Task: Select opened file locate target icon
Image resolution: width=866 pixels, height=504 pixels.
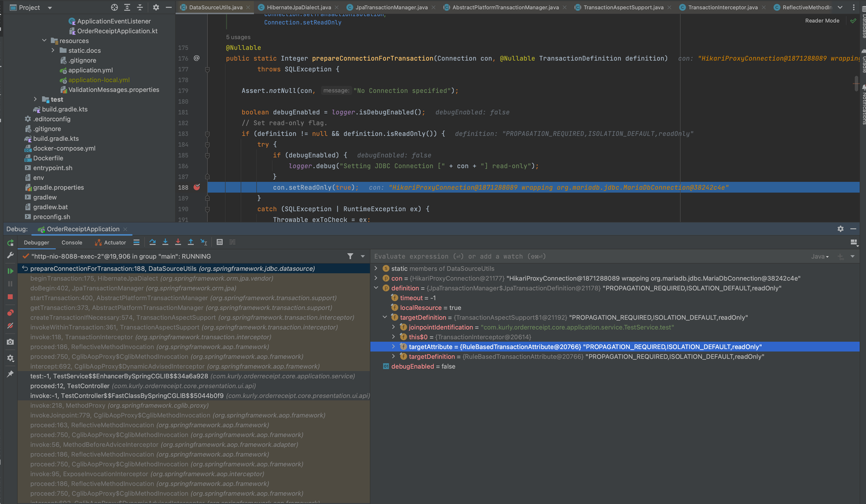Action: pos(114,7)
